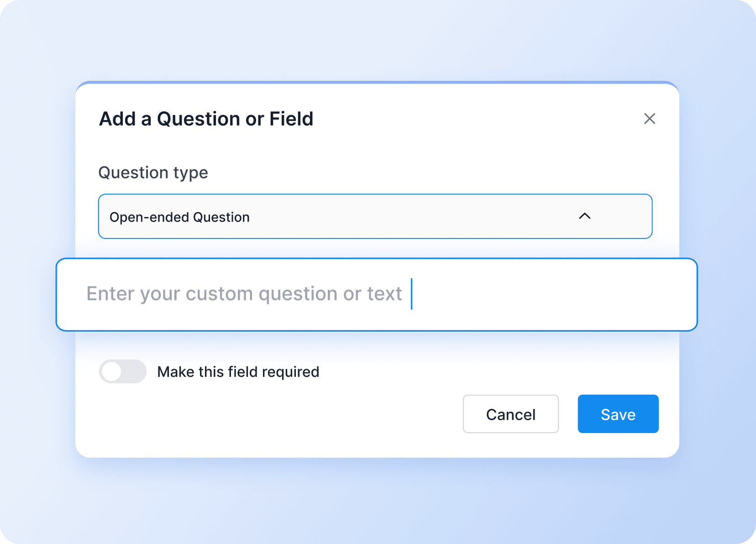Click the Open-ended Question selection text
The width and height of the screenshot is (756, 544).
(179, 217)
